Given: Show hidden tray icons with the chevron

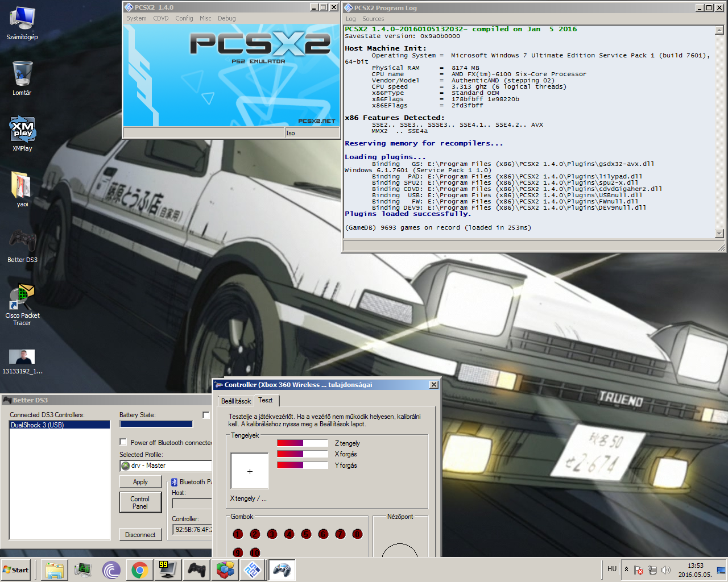Looking at the screenshot, I should [x=627, y=569].
